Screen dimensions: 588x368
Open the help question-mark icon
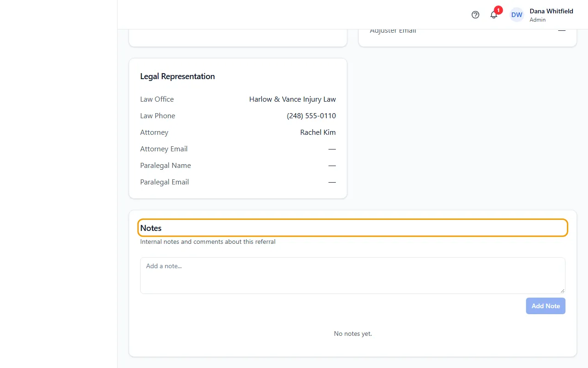[475, 15]
